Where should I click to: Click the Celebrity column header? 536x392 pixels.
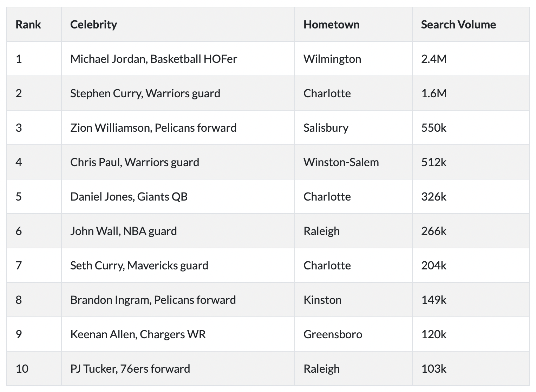coord(93,24)
